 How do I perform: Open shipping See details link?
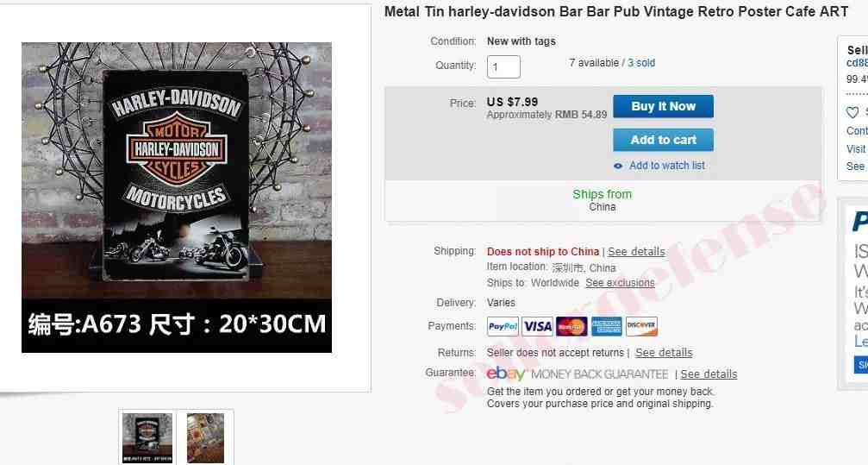[x=637, y=252]
